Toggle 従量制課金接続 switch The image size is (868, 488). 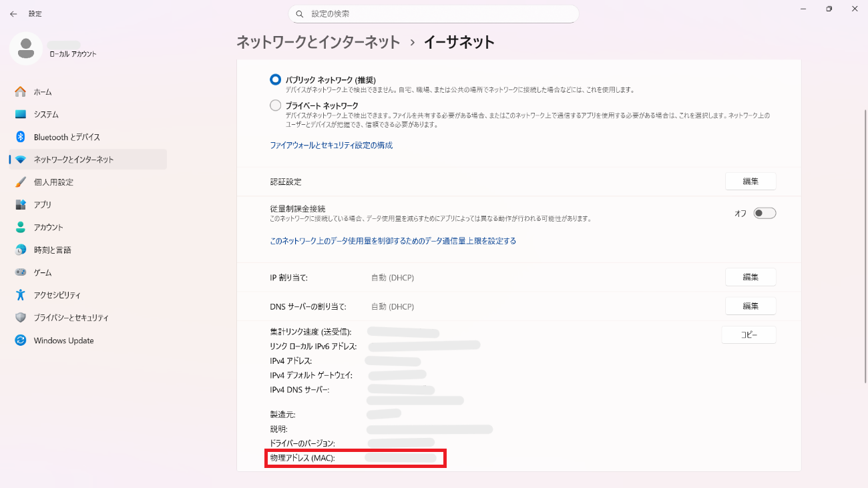pyautogui.click(x=765, y=214)
